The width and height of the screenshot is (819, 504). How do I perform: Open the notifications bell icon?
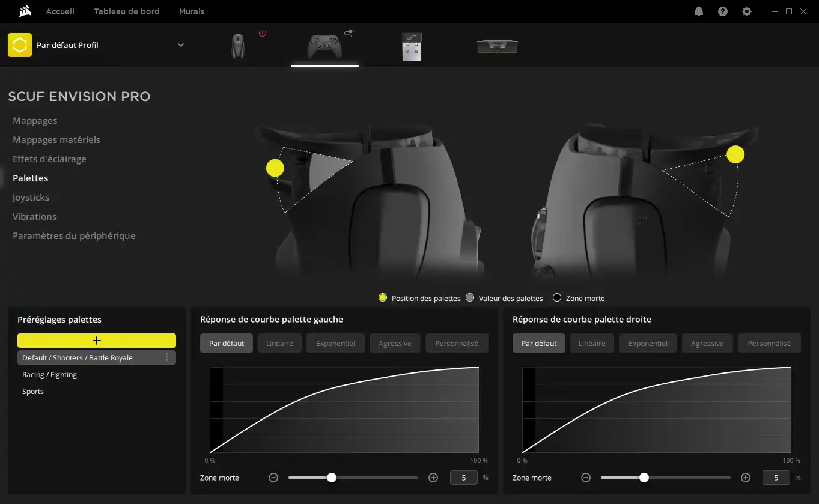(699, 11)
